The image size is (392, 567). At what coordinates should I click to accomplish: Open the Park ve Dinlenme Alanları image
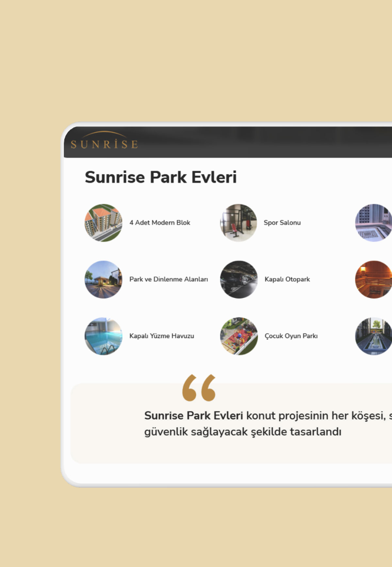[x=103, y=279]
